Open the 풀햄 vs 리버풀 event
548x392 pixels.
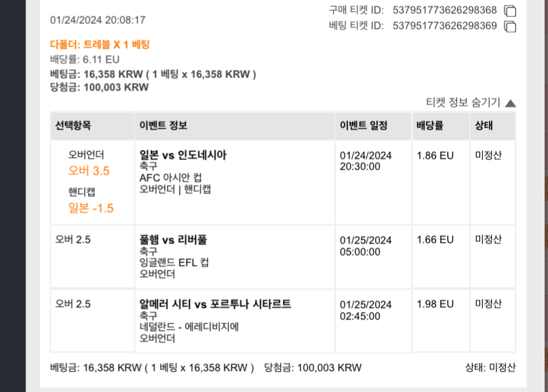(173, 239)
